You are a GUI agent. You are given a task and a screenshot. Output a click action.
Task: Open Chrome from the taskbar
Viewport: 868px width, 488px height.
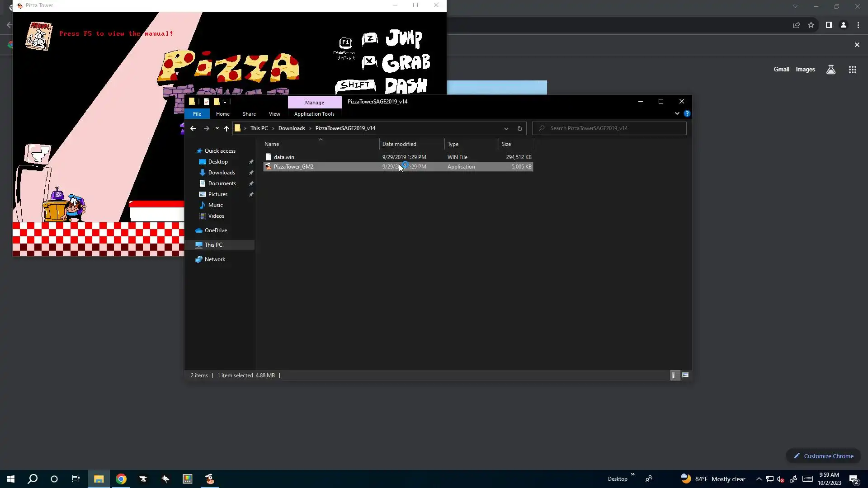point(121,479)
